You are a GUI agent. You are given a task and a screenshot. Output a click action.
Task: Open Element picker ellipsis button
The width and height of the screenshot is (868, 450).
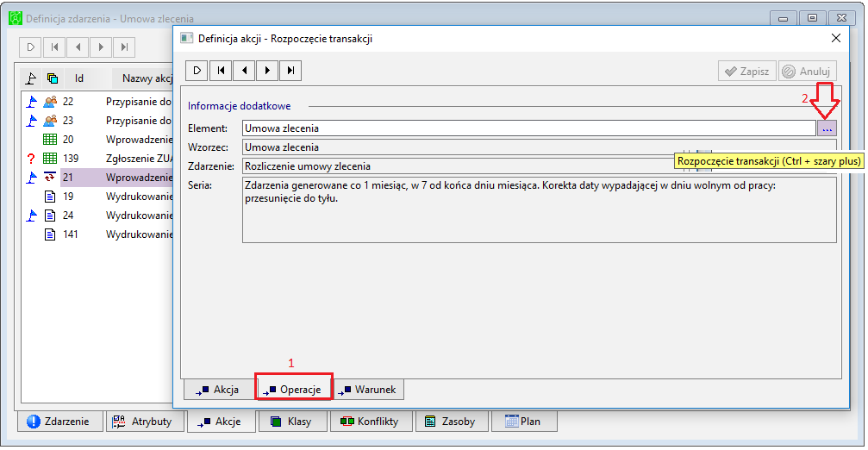[827, 128]
